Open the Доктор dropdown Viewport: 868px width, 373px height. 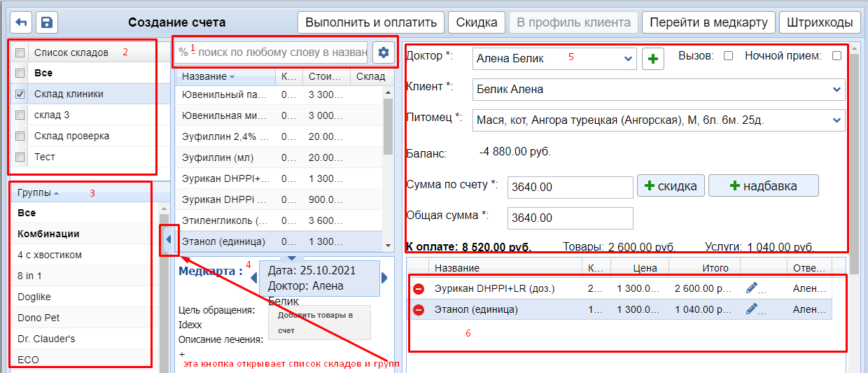click(627, 59)
